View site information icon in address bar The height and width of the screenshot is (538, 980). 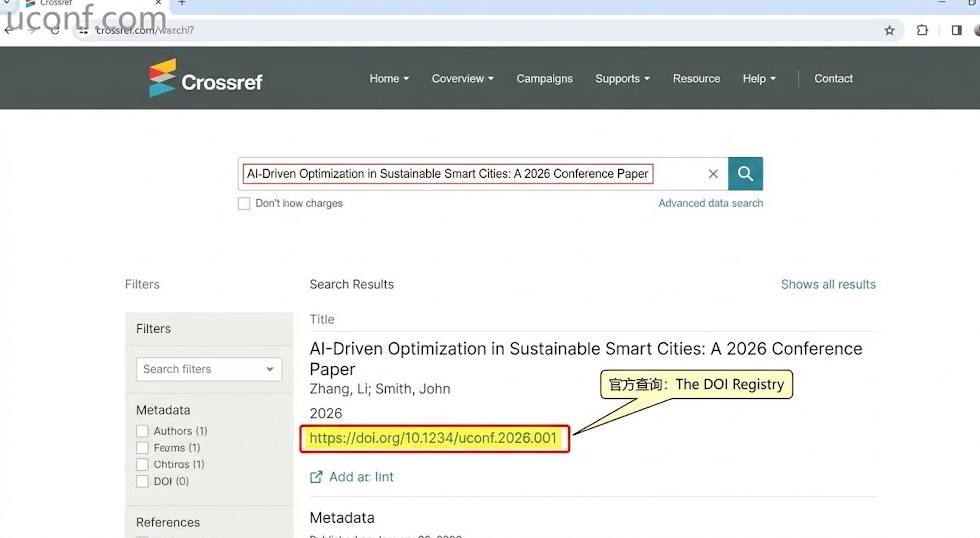(x=82, y=30)
